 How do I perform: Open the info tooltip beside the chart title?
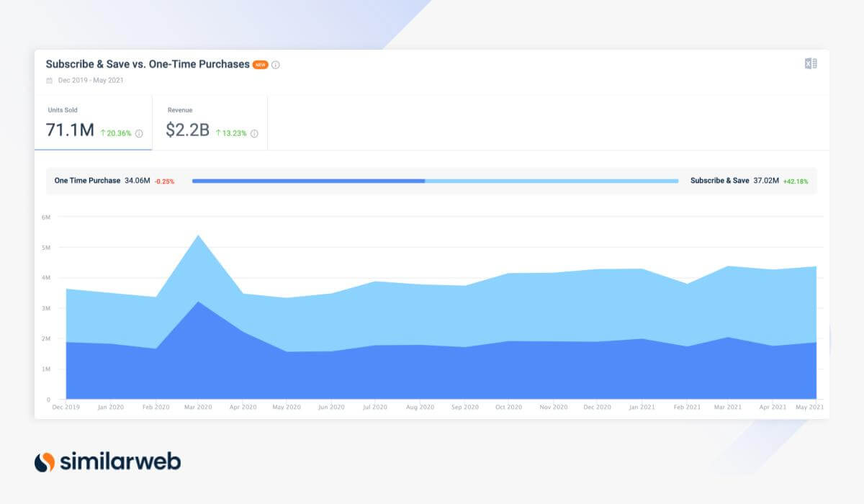coord(276,66)
